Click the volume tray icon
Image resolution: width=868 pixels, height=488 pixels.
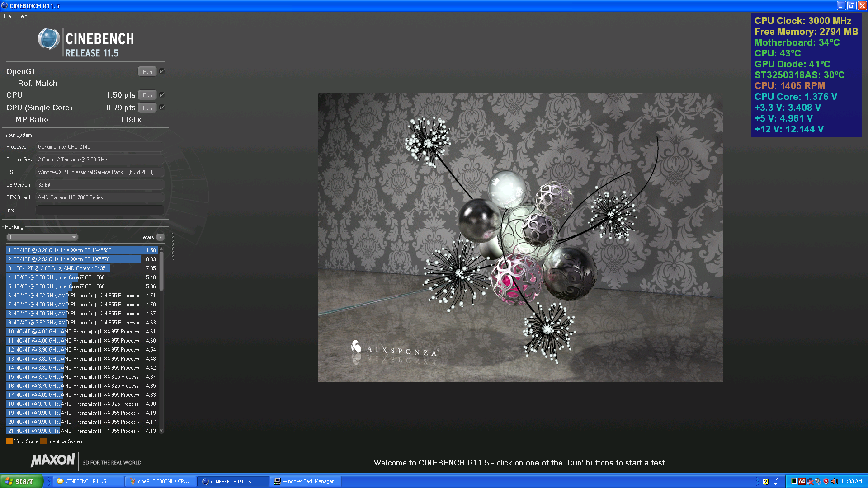point(834,481)
